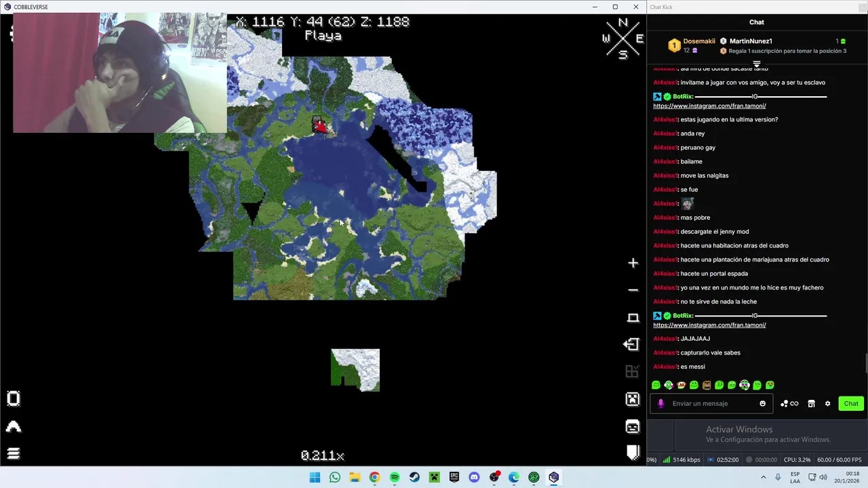The width and height of the screenshot is (868, 488).
Task: Select the brown angry block emote
Action: click(707, 385)
